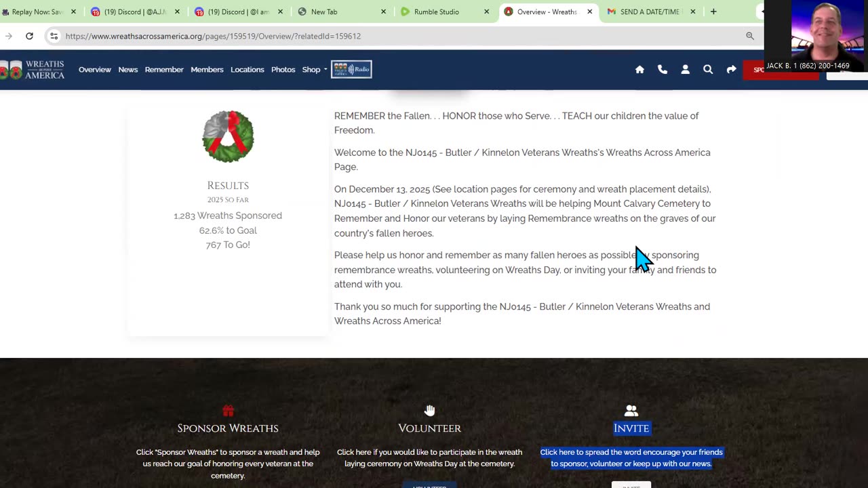Image resolution: width=868 pixels, height=488 pixels.
Task: Open a new browser tab
Action: 713,12
